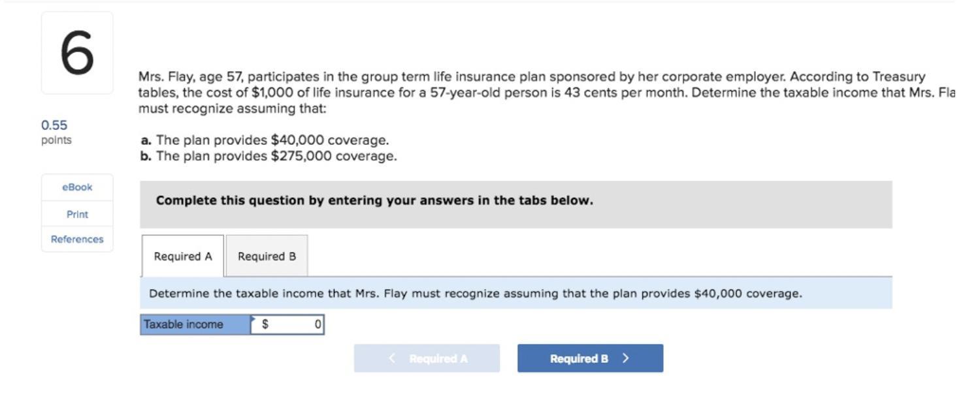Switch to the Required B tab
Viewport: 980px width, 402px height.
[267, 256]
